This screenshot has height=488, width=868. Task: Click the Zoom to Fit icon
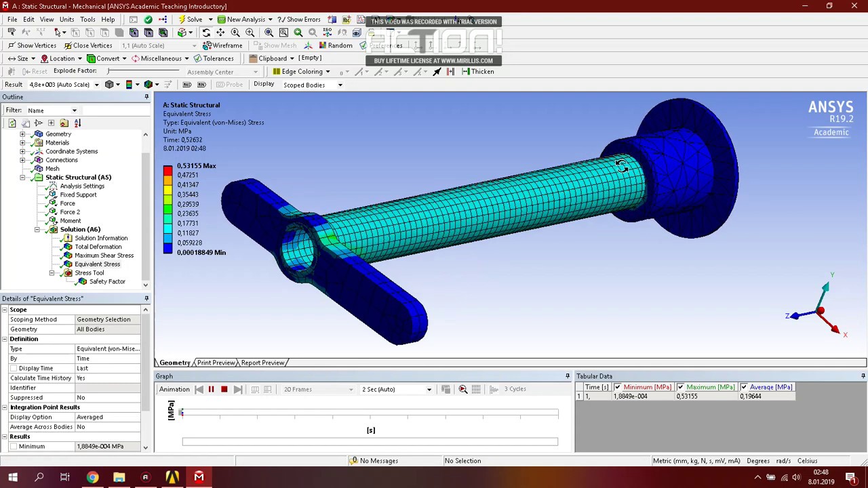(269, 33)
